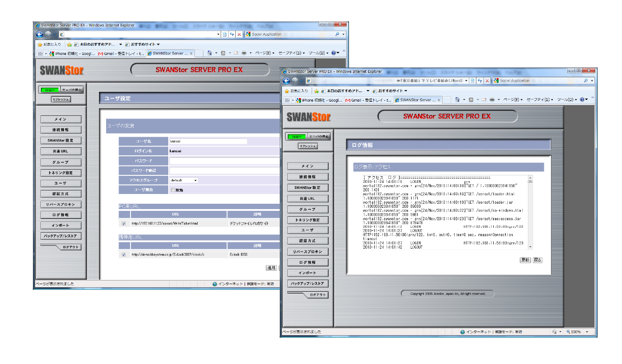
Task: Click ユーザ in user settings window sidebar
Action: [61, 183]
